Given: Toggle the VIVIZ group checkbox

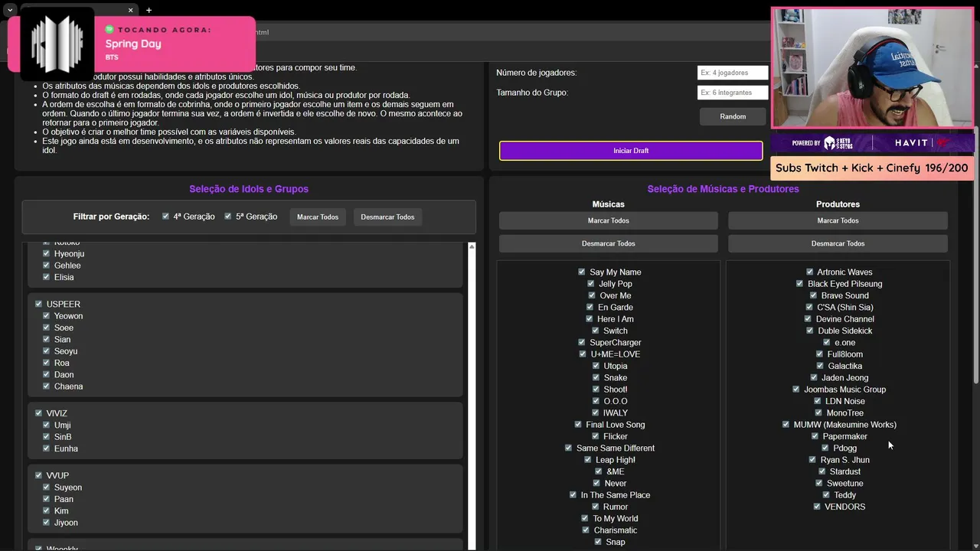Looking at the screenshot, I should click(x=38, y=412).
